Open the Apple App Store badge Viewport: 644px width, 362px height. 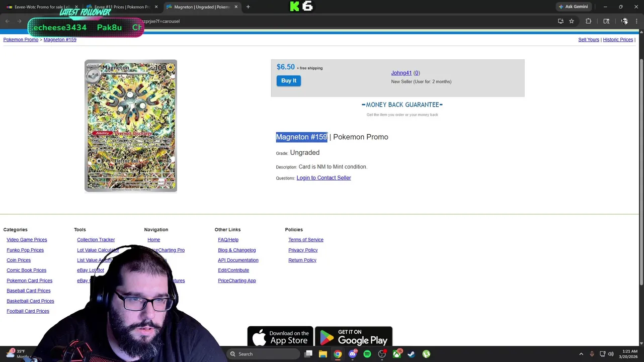tap(280, 337)
